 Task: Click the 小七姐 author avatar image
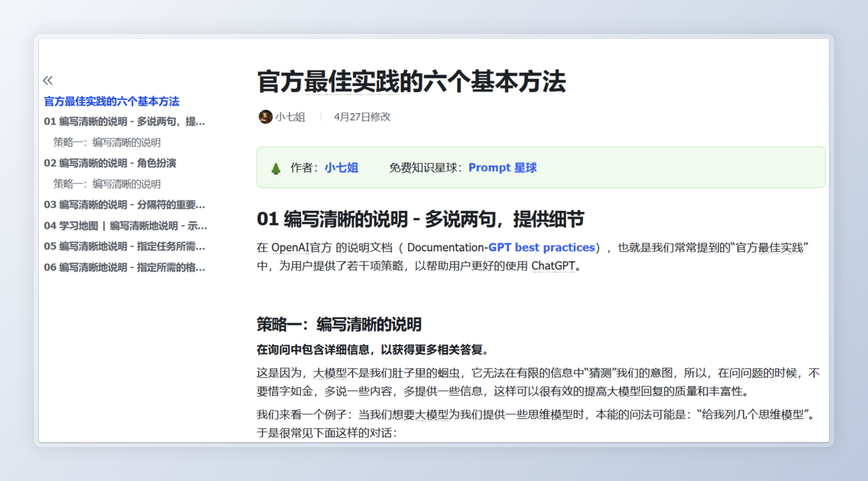[265, 117]
